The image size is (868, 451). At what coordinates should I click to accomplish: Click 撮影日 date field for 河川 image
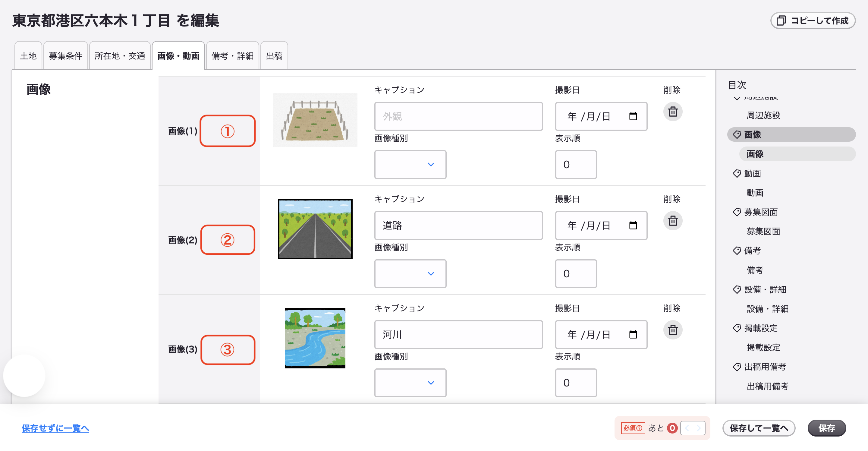coord(601,334)
